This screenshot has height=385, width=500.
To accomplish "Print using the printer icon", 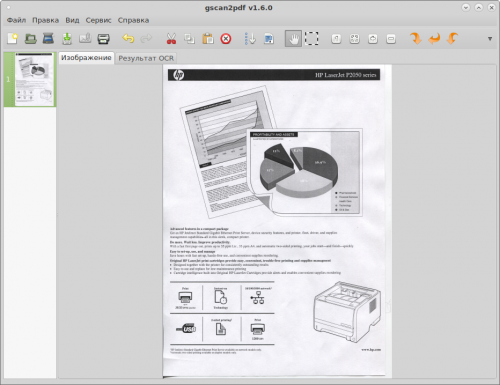I will [103, 39].
